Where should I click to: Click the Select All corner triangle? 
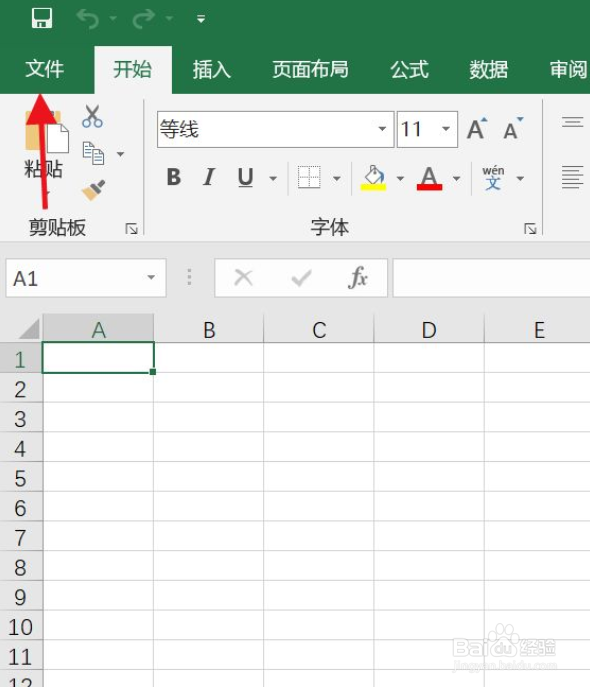click(x=30, y=329)
